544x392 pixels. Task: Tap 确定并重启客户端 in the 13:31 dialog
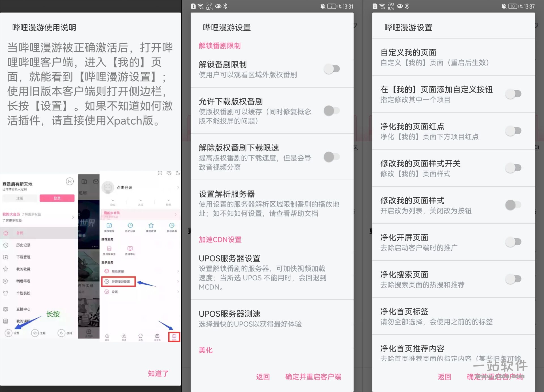[x=313, y=377]
